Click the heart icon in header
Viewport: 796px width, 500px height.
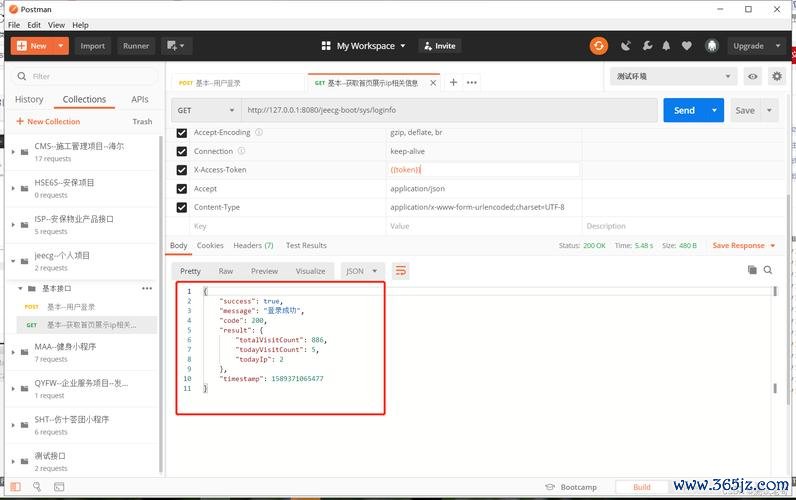[x=686, y=46]
